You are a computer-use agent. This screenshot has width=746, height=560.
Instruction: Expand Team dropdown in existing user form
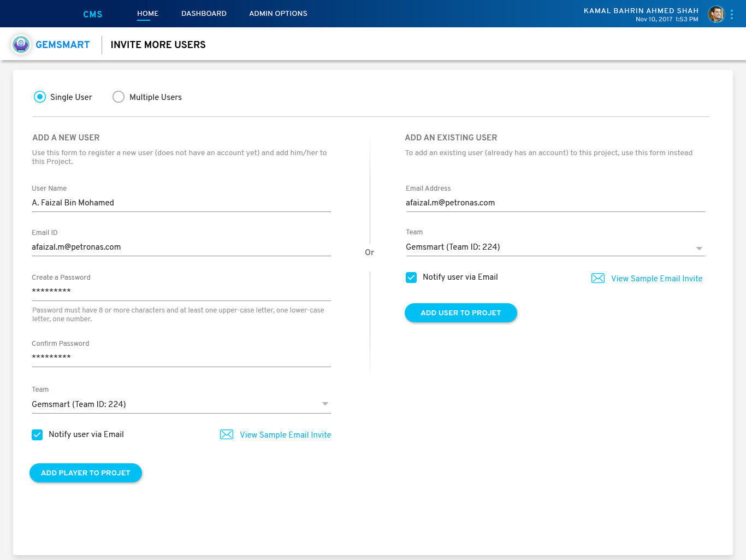coord(699,247)
